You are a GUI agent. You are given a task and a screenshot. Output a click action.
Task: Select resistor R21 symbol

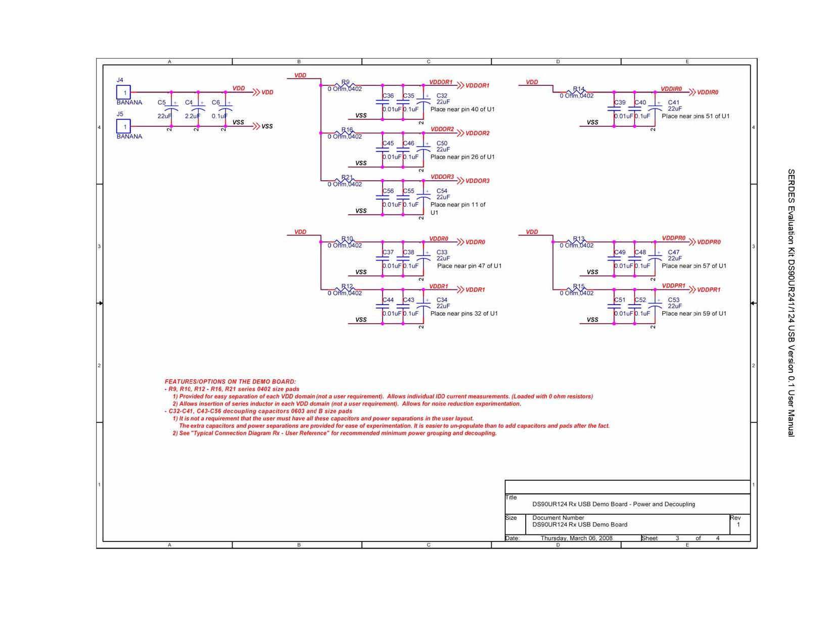pyautogui.click(x=347, y=181)
